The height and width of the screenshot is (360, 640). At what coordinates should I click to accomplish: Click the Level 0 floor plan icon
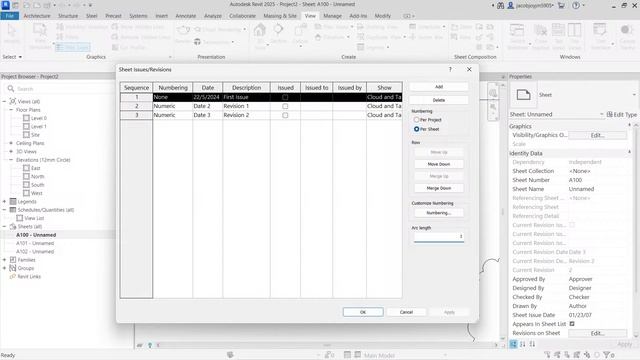[26, 118]
